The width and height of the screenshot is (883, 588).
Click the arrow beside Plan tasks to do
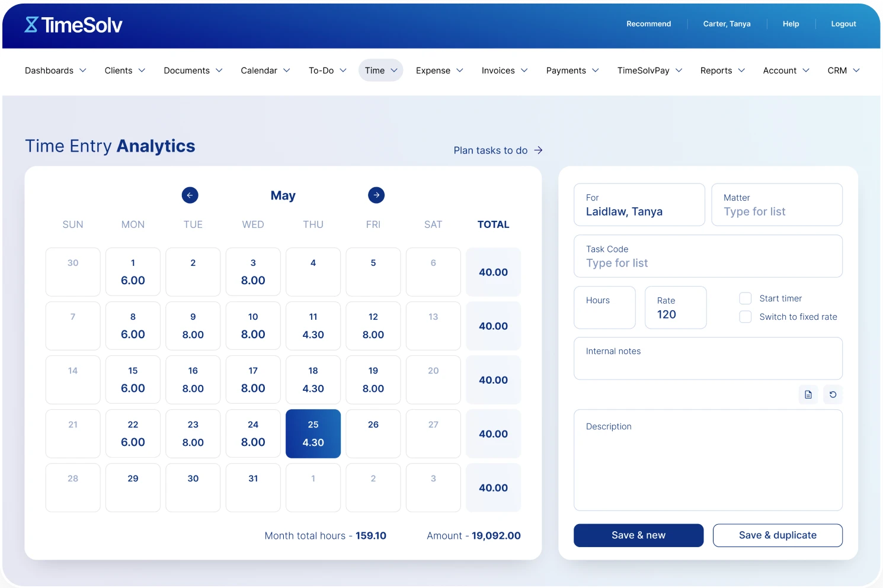tap(539, 150)
